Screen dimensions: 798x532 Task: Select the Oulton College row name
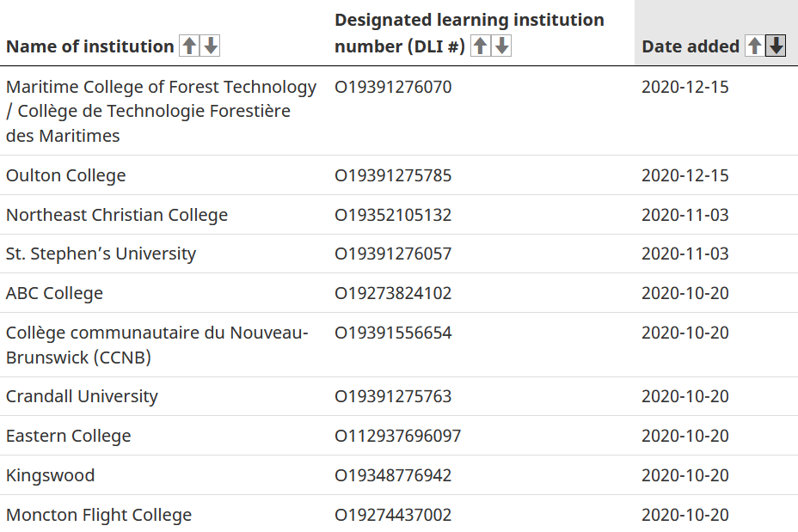point(66,175)
